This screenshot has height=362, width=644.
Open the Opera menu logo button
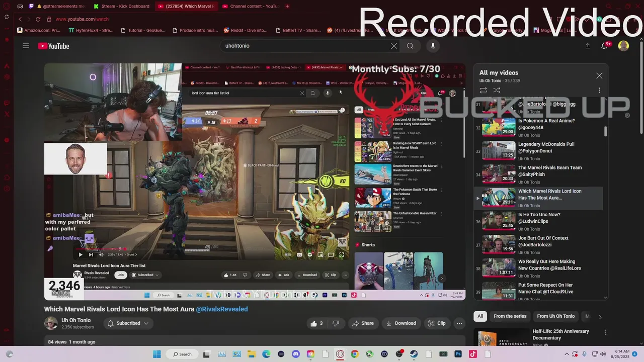click(x=7, y=6)
